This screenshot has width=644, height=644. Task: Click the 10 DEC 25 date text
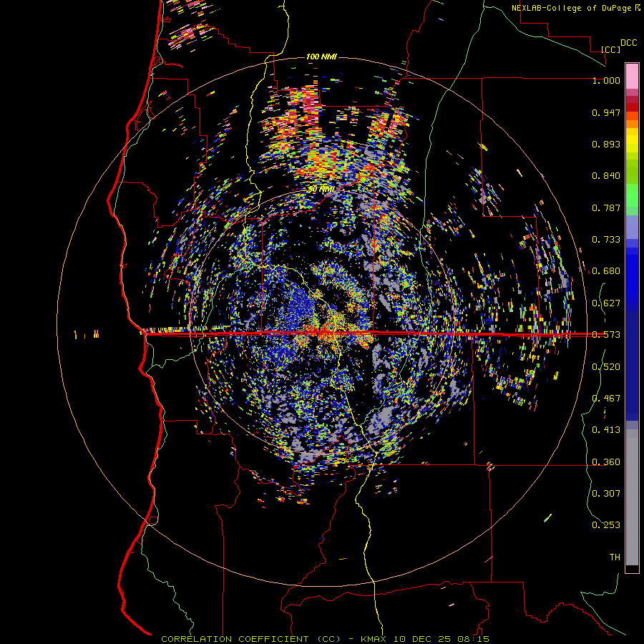point(422,639)
